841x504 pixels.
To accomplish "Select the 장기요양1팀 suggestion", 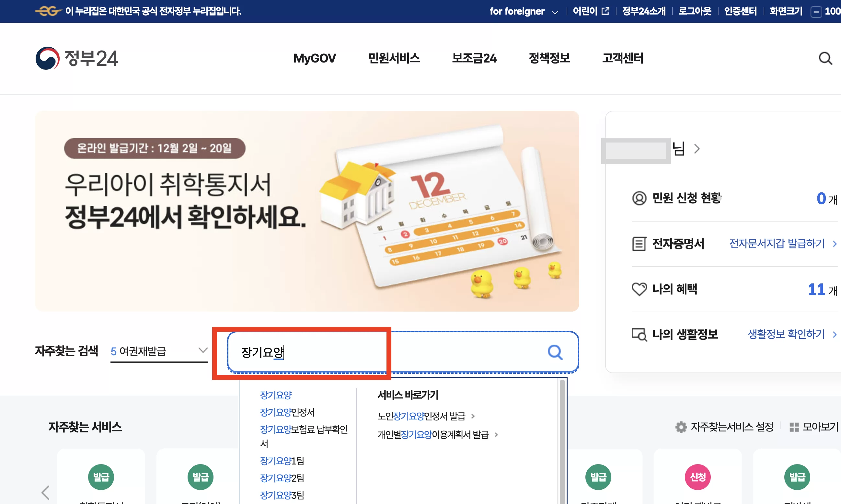I will click(x=282, y=461).
